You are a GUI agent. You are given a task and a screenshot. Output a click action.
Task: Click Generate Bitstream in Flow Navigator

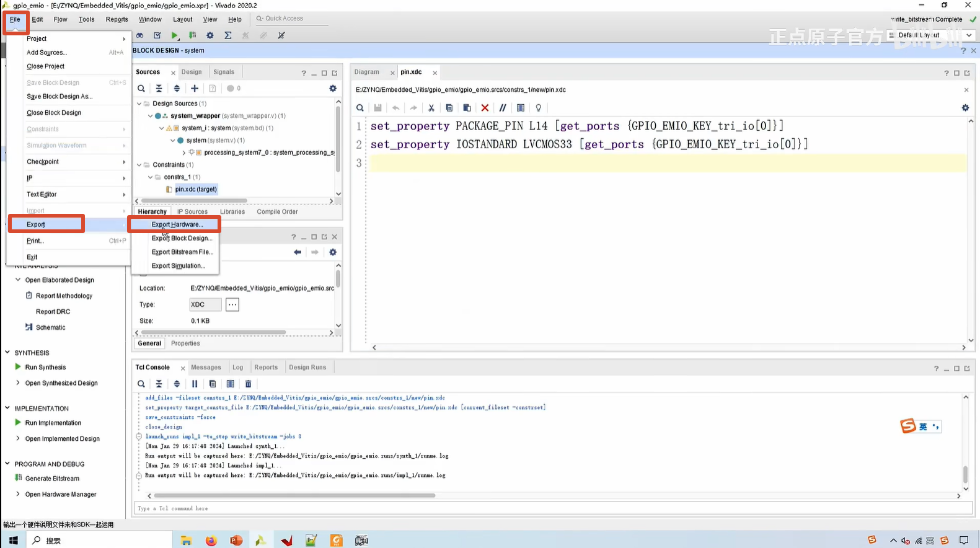(52, 479)
